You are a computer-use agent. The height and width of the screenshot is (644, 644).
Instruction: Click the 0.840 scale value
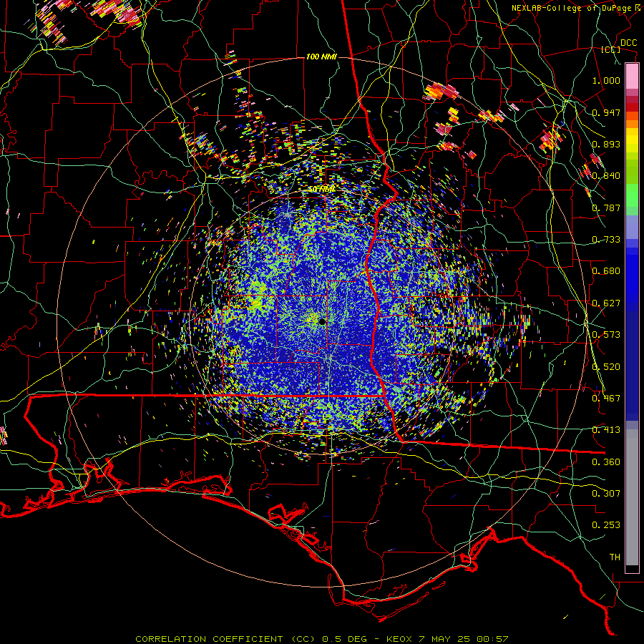606,176
